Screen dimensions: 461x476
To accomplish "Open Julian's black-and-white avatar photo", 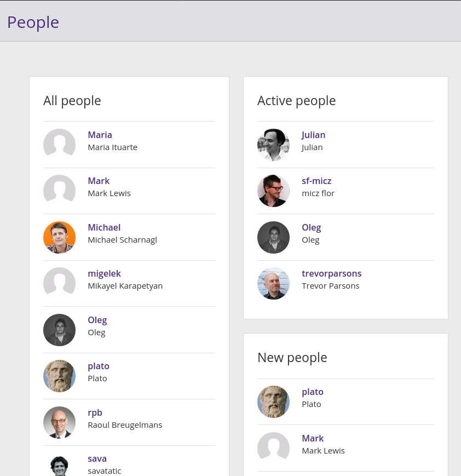I will pos(273,145).
